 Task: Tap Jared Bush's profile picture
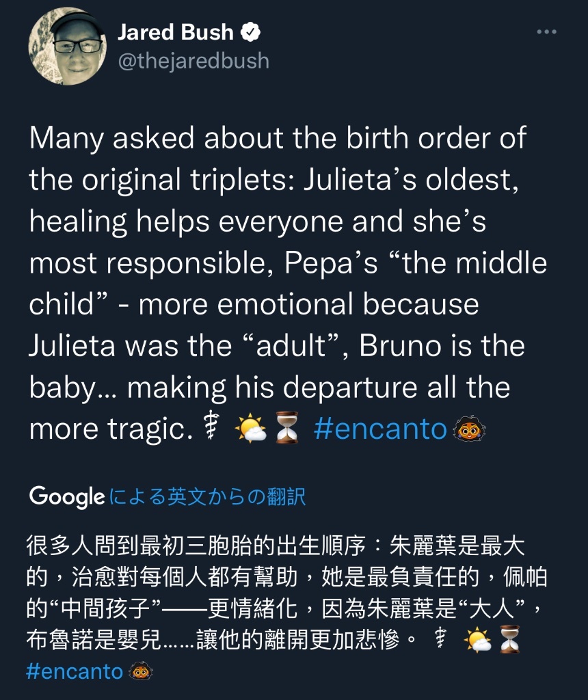coord(68,46)
